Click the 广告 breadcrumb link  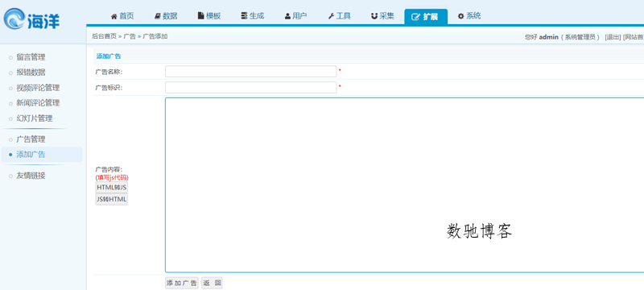point(130,36)
